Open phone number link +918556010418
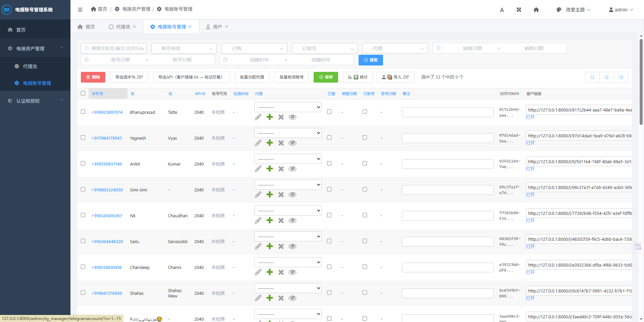The width and height of the screenshot is (644, 322). coord(106,268)
